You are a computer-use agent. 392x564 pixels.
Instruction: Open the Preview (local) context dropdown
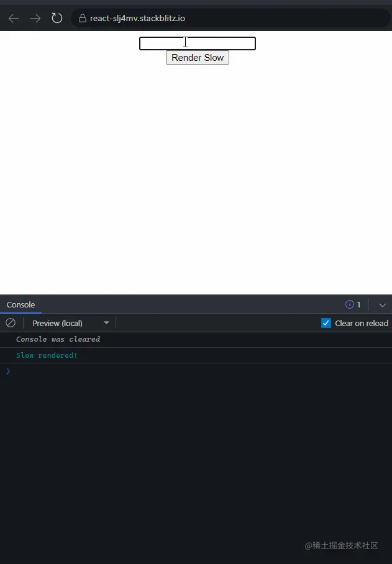click(x=70, y=323)
